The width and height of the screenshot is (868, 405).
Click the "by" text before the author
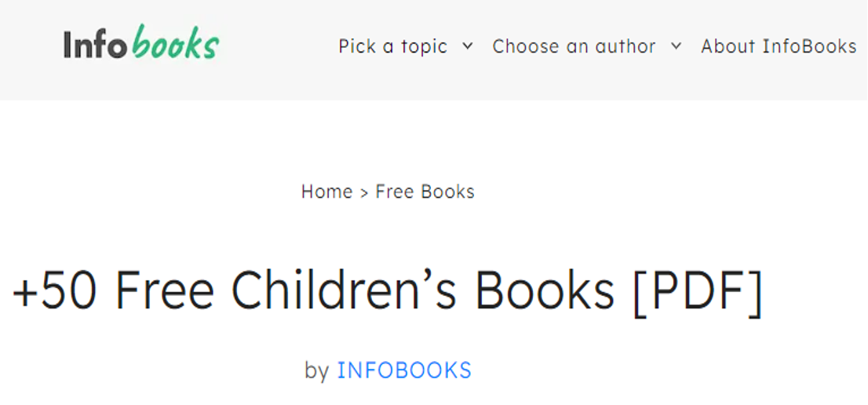pos(316,370)
